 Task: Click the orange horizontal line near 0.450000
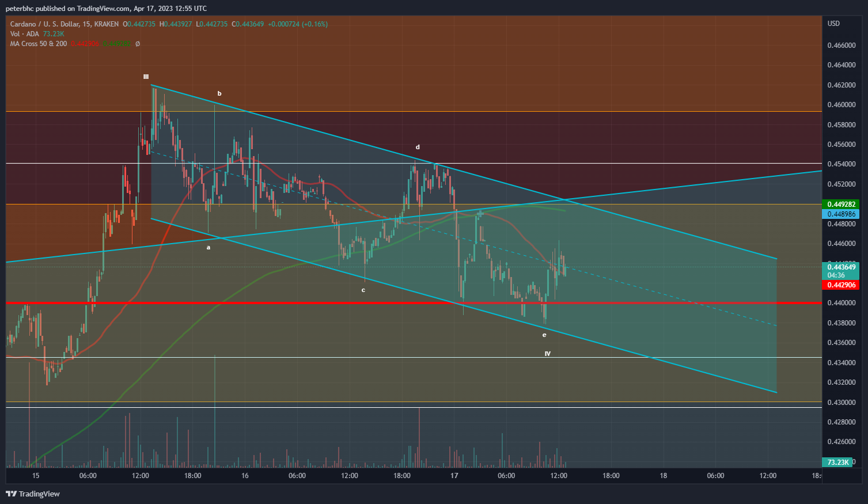pos(414,204)
